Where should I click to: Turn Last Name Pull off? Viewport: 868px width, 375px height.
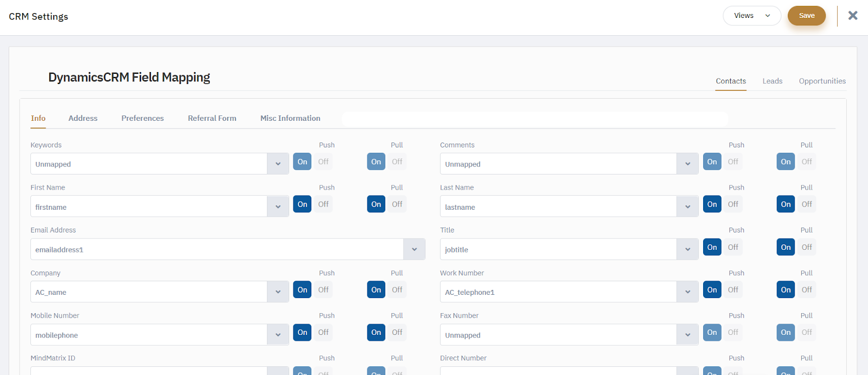click(807, 204)
